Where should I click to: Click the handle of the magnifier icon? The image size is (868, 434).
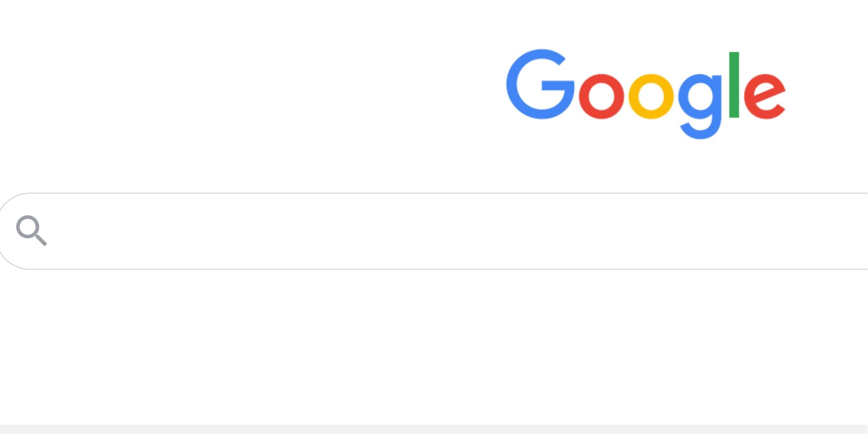41,240
